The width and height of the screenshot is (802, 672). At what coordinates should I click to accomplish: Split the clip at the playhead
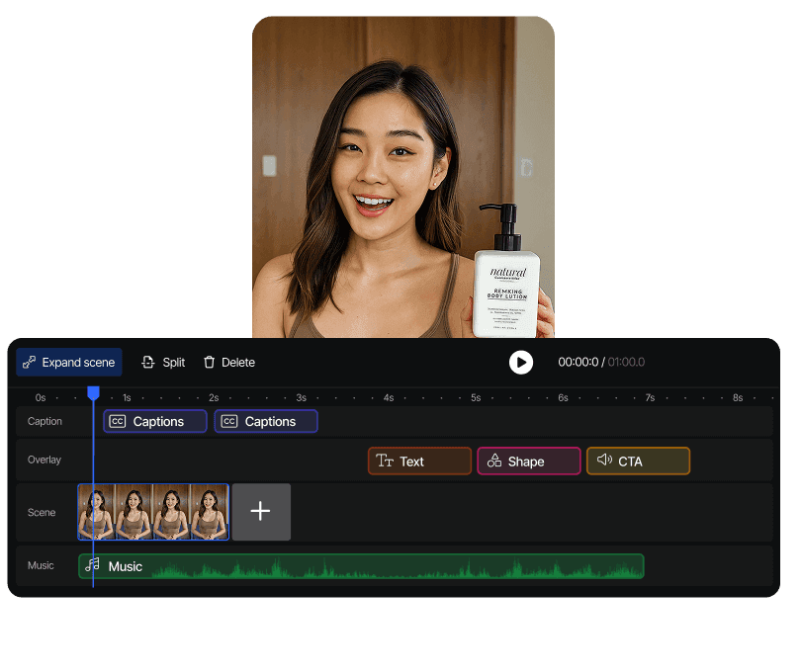[x=162, y=363]
